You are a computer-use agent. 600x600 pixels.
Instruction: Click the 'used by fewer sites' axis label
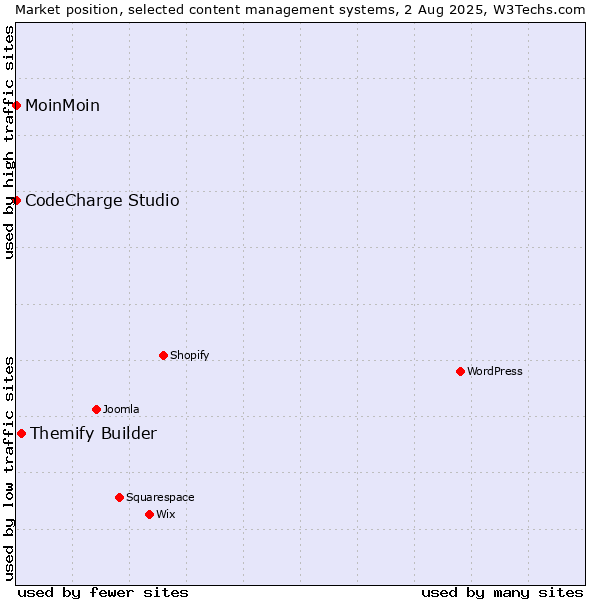point(103,593)
